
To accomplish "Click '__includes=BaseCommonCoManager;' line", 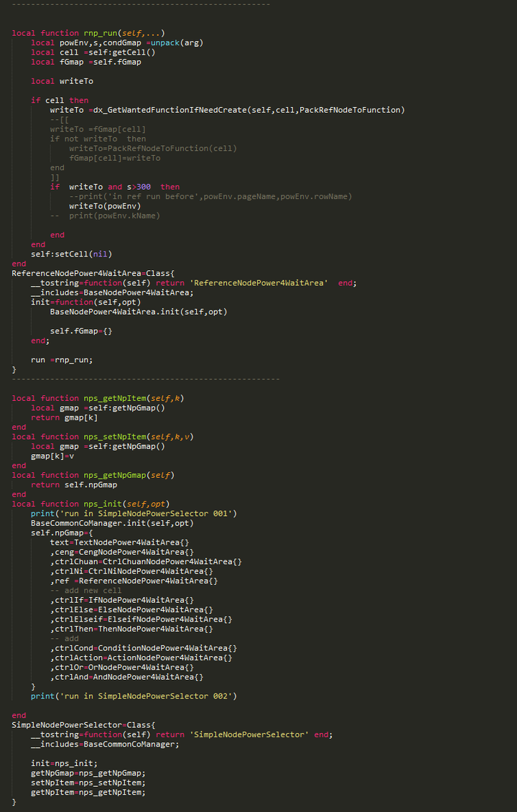I will click(x=105, y=744).
